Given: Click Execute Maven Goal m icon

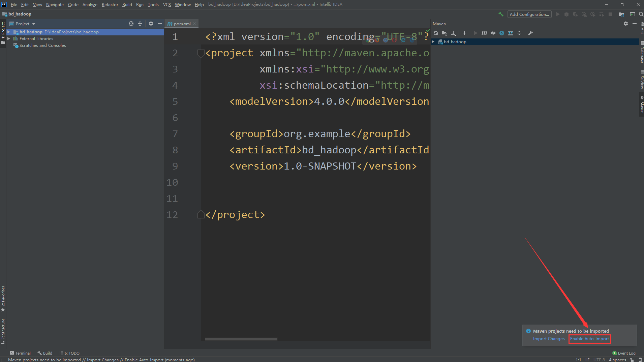Looking at the screenshot, I should click(x=484, y=33).
